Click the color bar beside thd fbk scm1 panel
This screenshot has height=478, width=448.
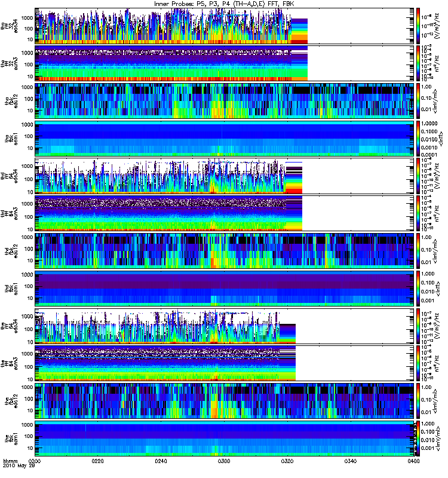point(418,289)
